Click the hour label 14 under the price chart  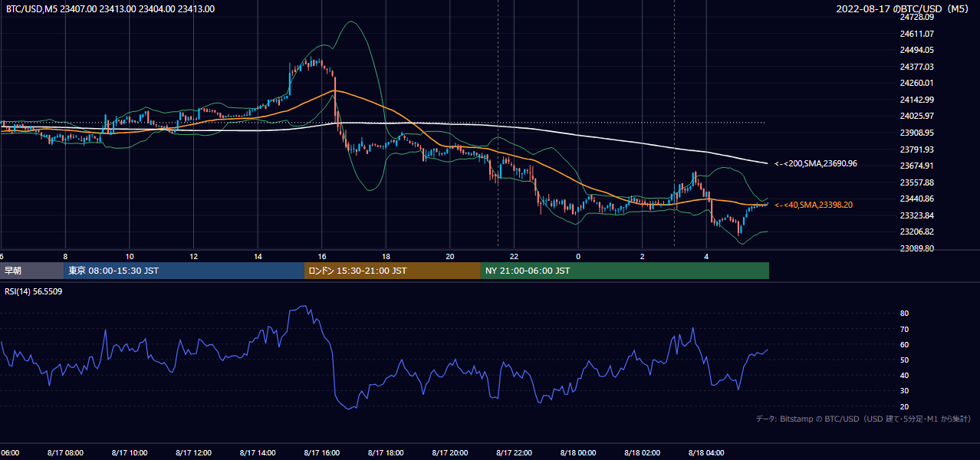point(258,256)
